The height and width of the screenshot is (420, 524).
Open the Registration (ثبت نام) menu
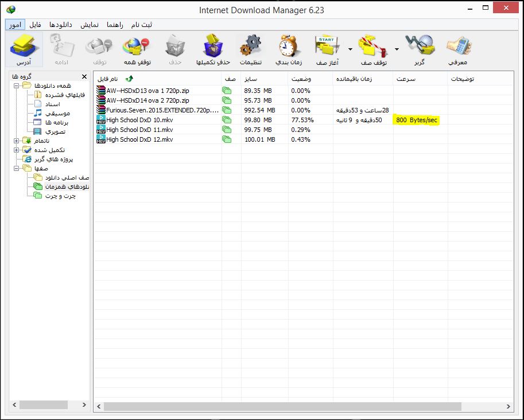(x=141, y=25)
